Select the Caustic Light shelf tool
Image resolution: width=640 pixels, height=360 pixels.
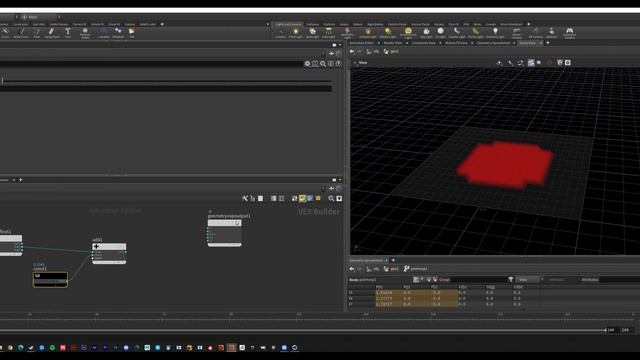point(457,33)
